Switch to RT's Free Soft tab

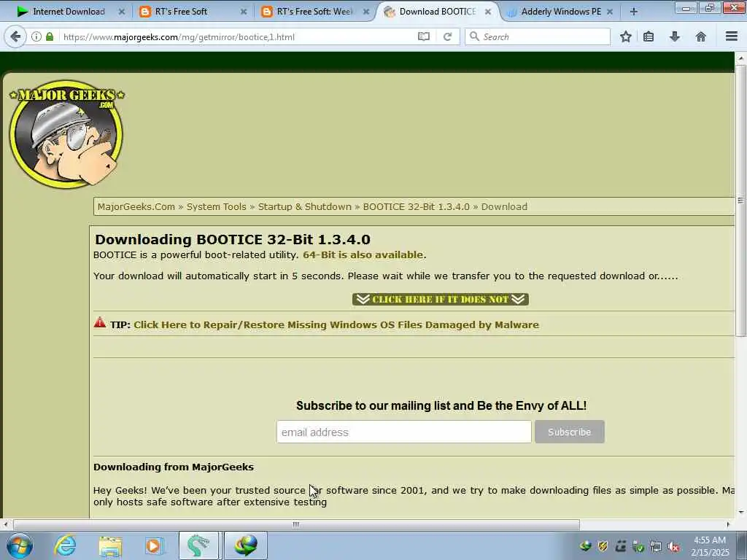pyautogui.click(x=190, y=12)
